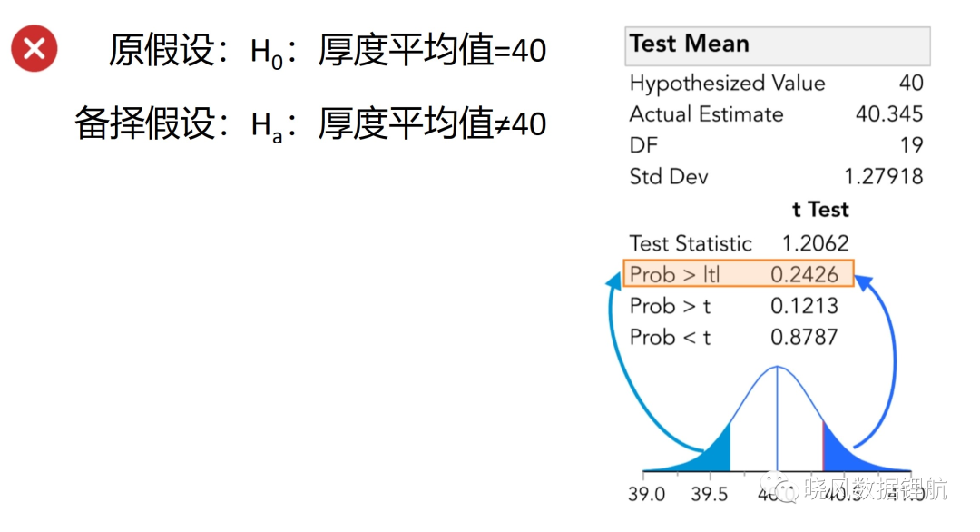Click the red X error icon
980x532 pixels.
point(34,48)
